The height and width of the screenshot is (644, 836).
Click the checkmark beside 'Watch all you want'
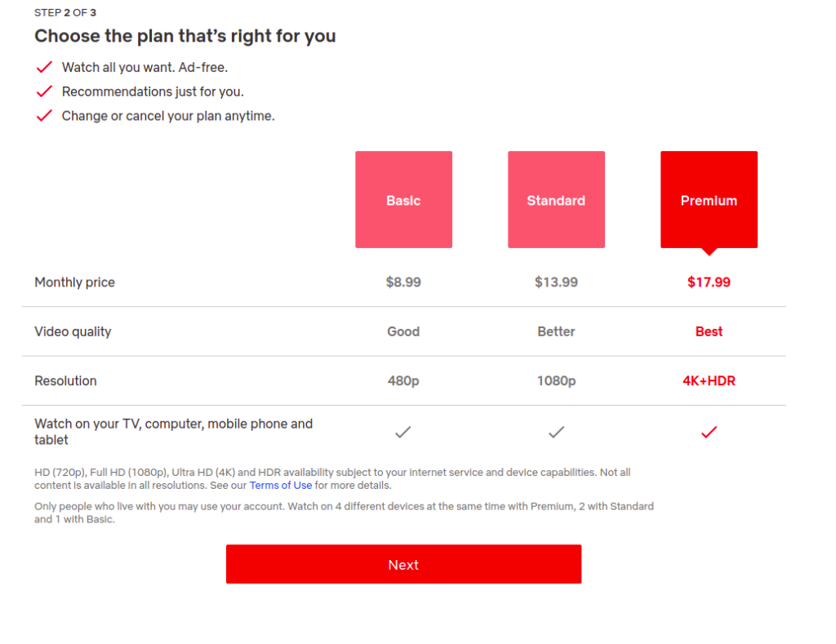[44, 67]
